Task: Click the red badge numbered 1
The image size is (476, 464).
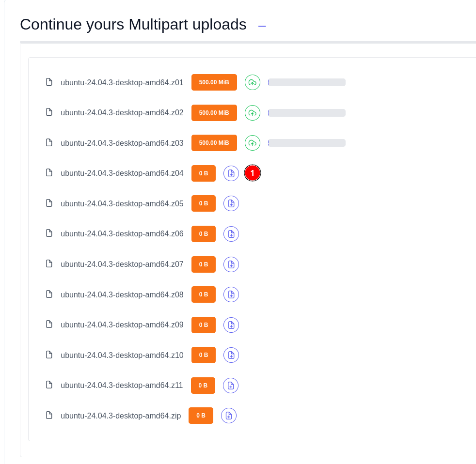Action: [253, 173]
